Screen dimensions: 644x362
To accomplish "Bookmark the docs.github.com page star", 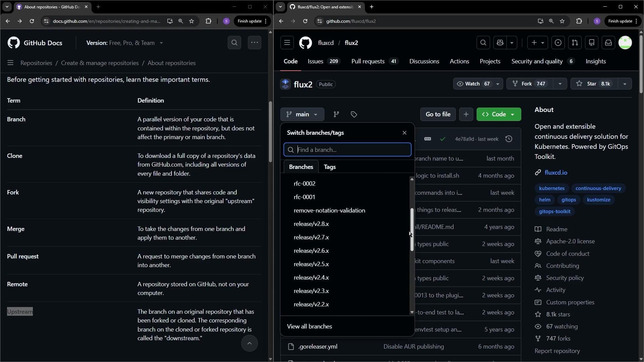I will point(192,21).
